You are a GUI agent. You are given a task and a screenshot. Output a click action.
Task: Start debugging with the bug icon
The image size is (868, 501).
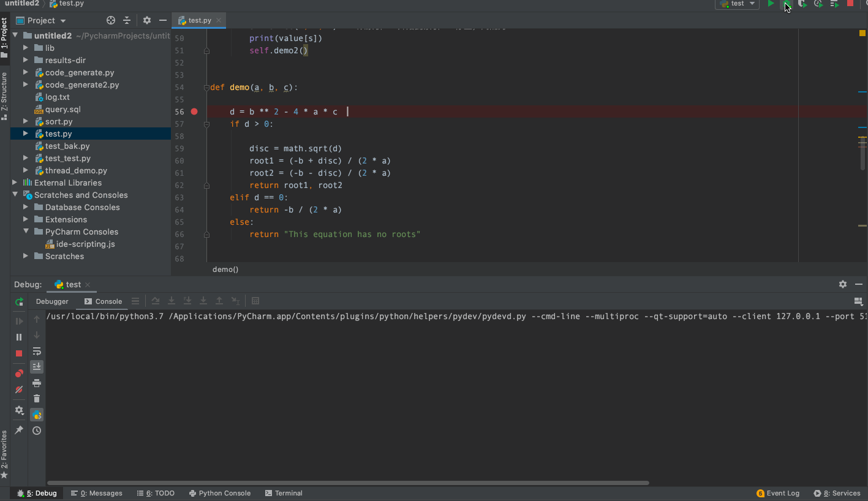(787, 4)
